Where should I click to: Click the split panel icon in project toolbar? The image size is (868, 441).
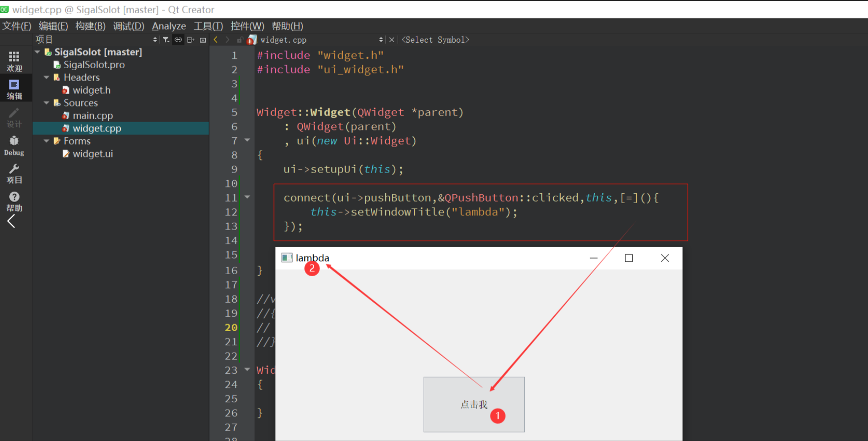(190, 40)
